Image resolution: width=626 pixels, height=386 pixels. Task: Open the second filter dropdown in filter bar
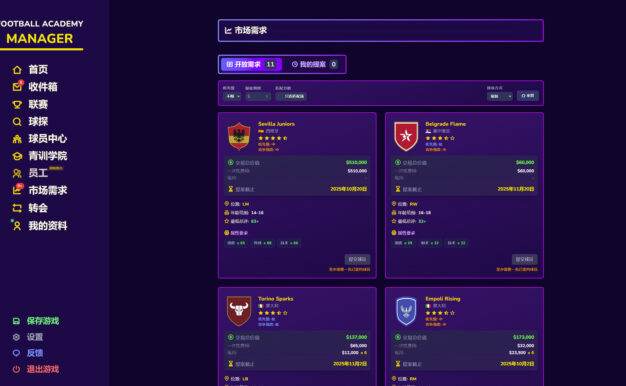(x=258, y=96)
